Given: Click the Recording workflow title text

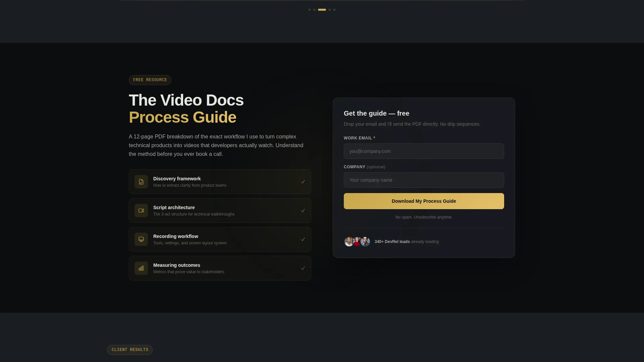Looking at the screenshot, I should click(x=175, y=236).
